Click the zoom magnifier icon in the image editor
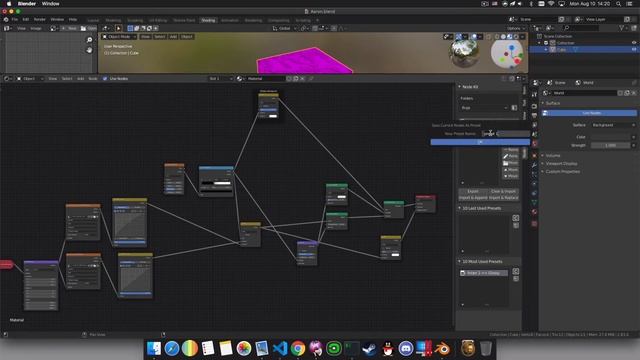Image resolution: width=640 pixels, height=360 pixels. pos(89,40)
